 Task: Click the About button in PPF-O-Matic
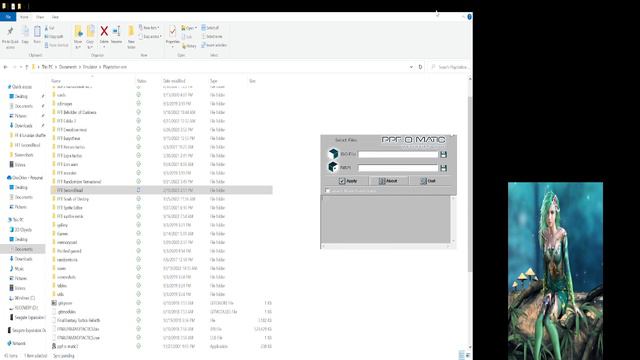pos(388,181)
